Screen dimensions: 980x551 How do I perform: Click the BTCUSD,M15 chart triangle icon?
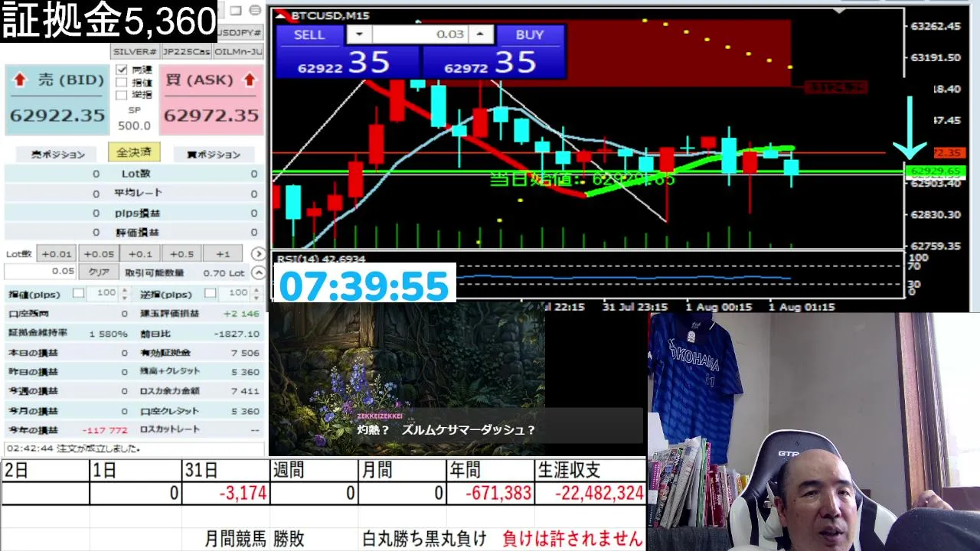(282, 15)
